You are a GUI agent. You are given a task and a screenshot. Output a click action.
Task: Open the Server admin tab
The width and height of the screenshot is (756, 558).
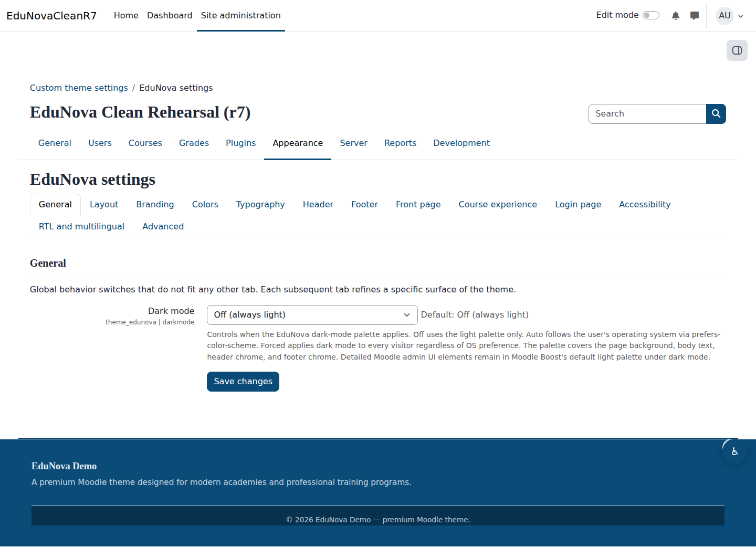[354, 143]
